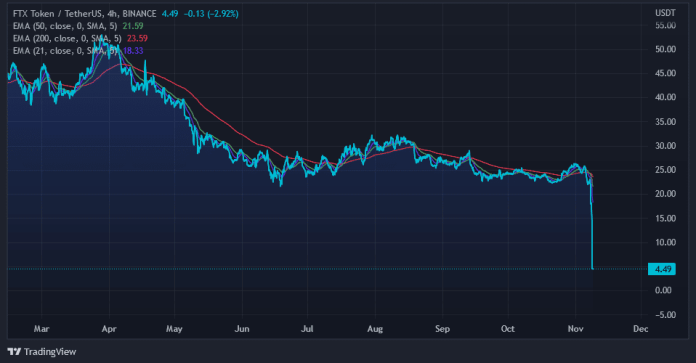
Task: Click the Aug label on time axis
Action: pyautogui.click(x=375, y=329)
